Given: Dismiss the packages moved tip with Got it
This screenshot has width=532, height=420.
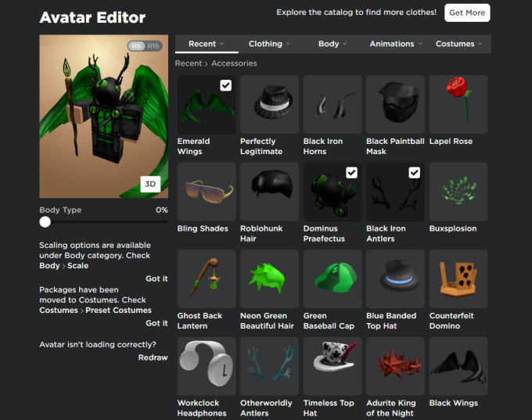Looking at the screenshot, I should pyautogui.click(x=156, y=323).
